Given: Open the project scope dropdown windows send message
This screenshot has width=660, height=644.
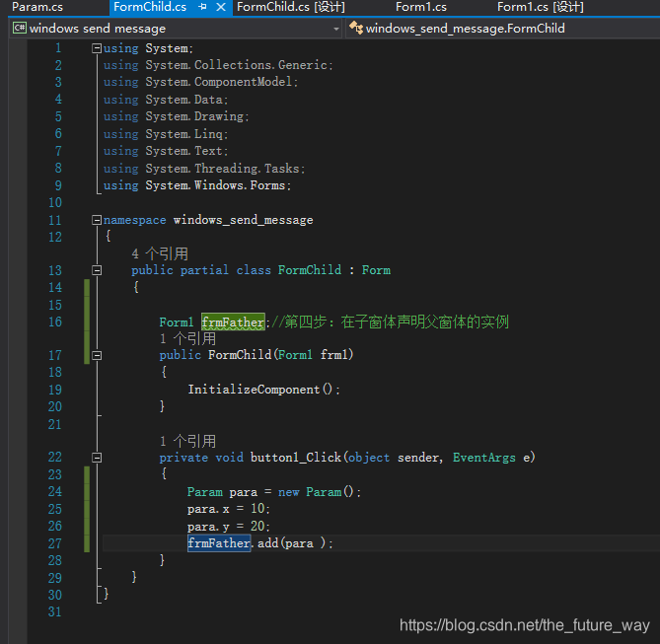Looking at the screenshot, I should coord(177,29).
